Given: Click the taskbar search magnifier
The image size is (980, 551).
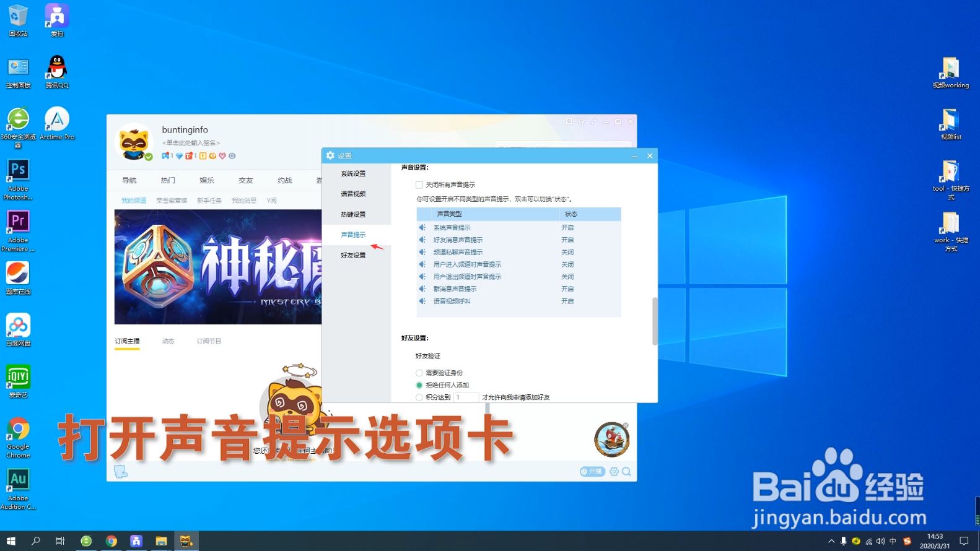Looking at the screenshot, I should 36,541.
